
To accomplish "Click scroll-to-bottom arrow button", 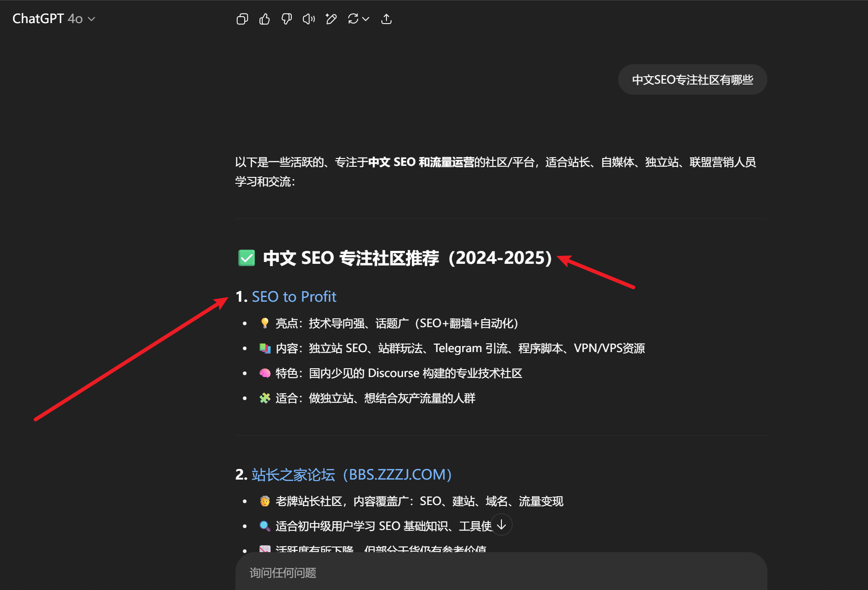I will point(501,525).
